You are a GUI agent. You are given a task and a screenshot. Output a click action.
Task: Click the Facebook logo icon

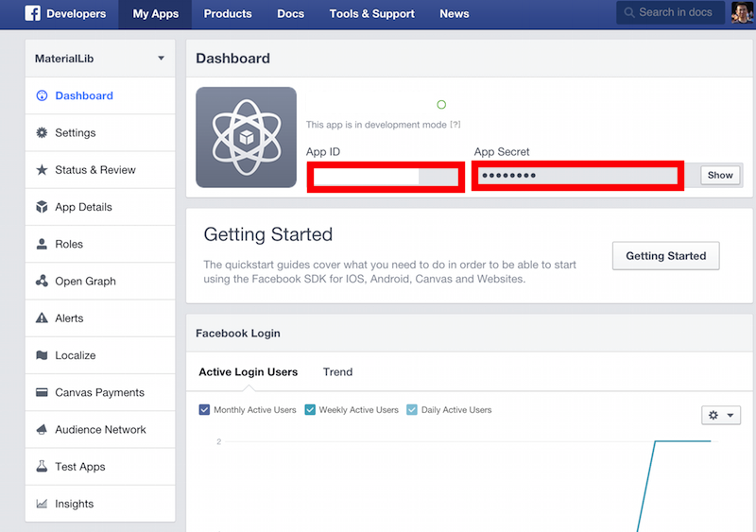[32, 13]
